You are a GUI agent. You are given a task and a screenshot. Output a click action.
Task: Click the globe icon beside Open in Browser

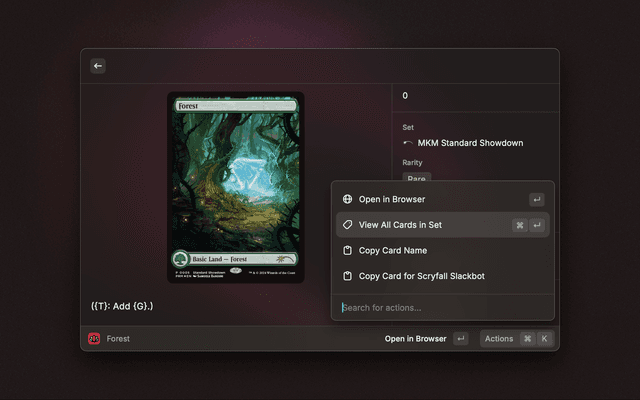pyautogui.click(x=347, y=200)
